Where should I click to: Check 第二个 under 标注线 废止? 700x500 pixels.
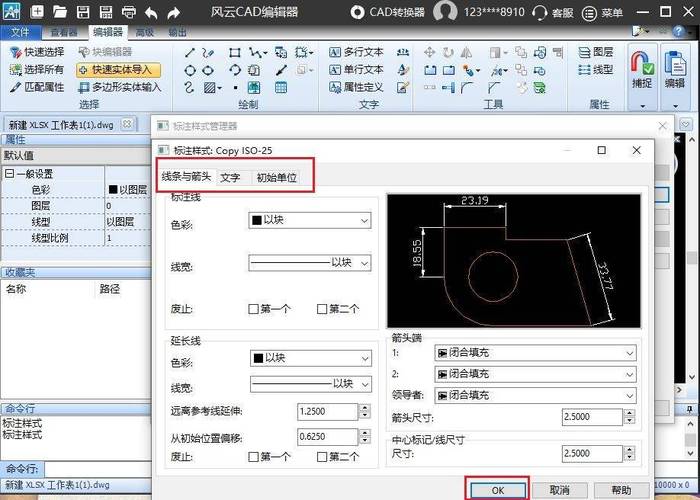coord(322,309)
